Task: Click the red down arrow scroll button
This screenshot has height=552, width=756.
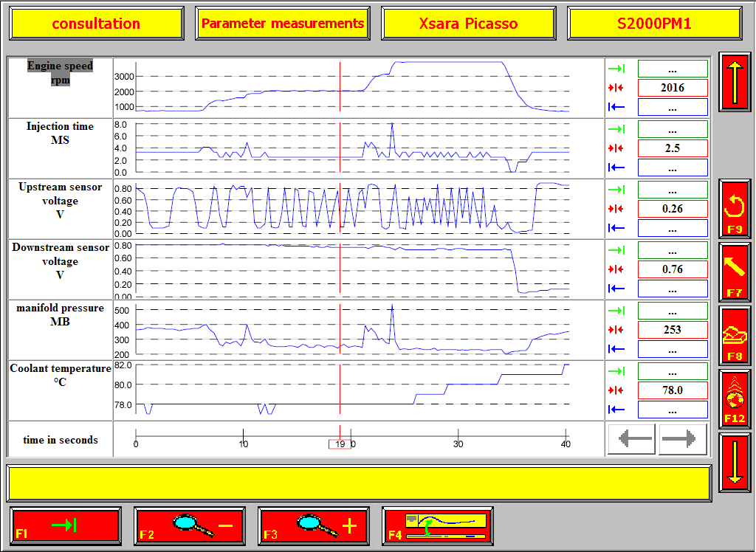Action: coord(735,462)
